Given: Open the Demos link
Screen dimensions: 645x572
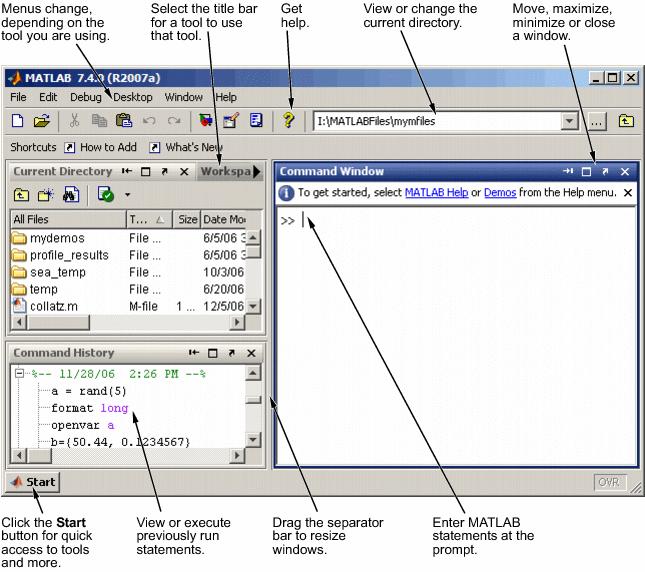Looking at the screenshot, I should point(500,192).
